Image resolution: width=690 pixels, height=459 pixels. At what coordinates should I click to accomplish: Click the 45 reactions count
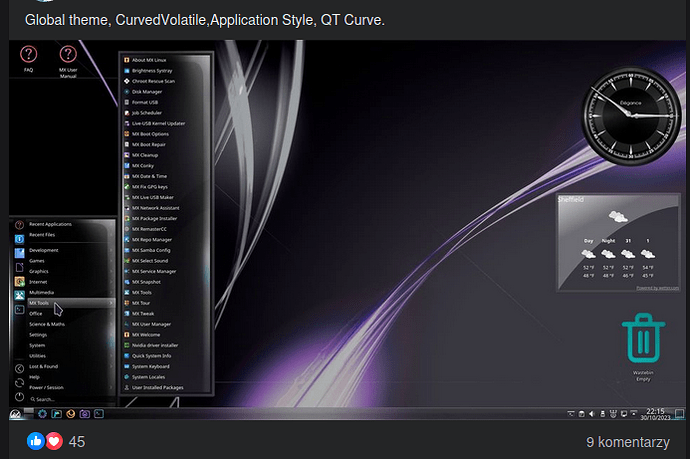[77, 442]
